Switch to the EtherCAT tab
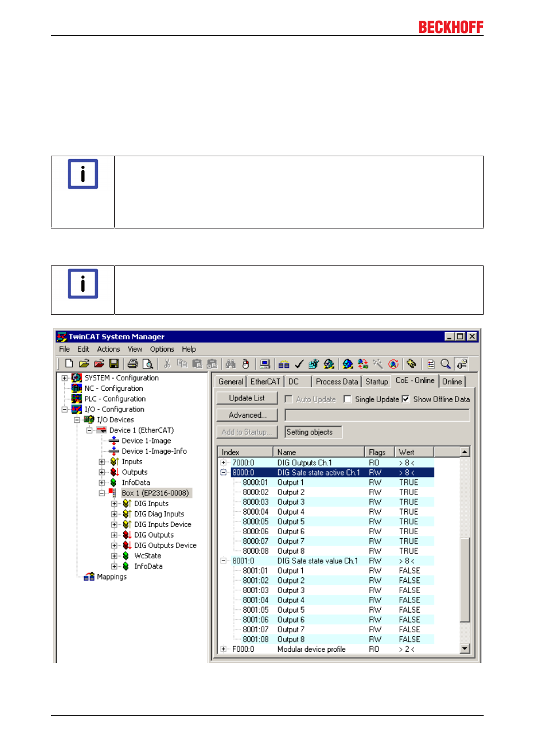 pos(265,381)
